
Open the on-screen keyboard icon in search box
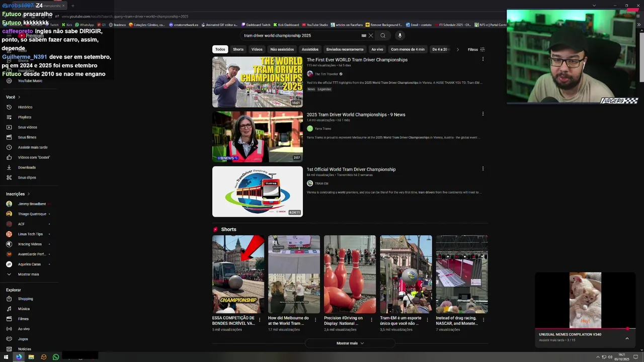point(364,36)
